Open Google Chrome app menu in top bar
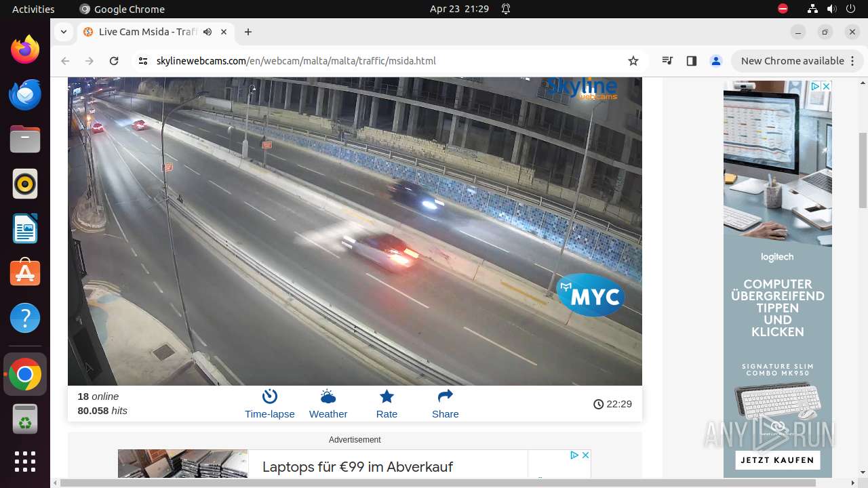This screenshot has width=868, height=488. [x=122, y=9]
